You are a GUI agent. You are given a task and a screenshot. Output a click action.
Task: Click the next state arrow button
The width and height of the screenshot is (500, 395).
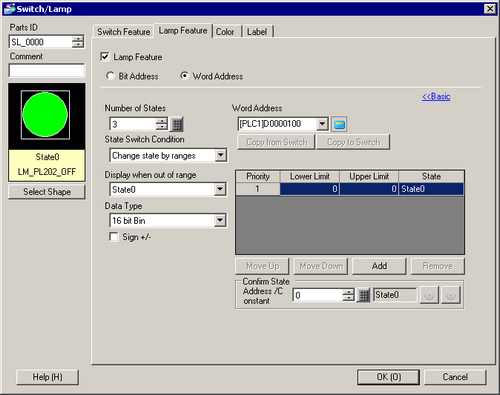pyautogui.click(x=450, y=295)
